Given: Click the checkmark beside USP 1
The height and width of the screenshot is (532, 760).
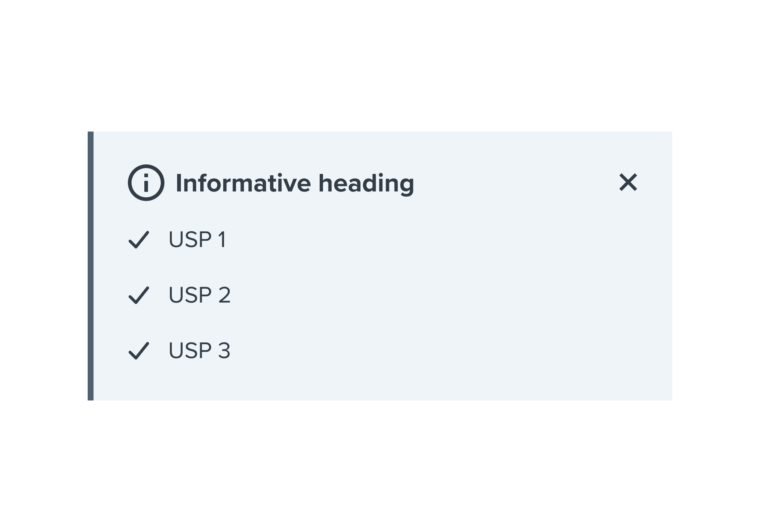Looking at the screenshot, I should point(139,240).
